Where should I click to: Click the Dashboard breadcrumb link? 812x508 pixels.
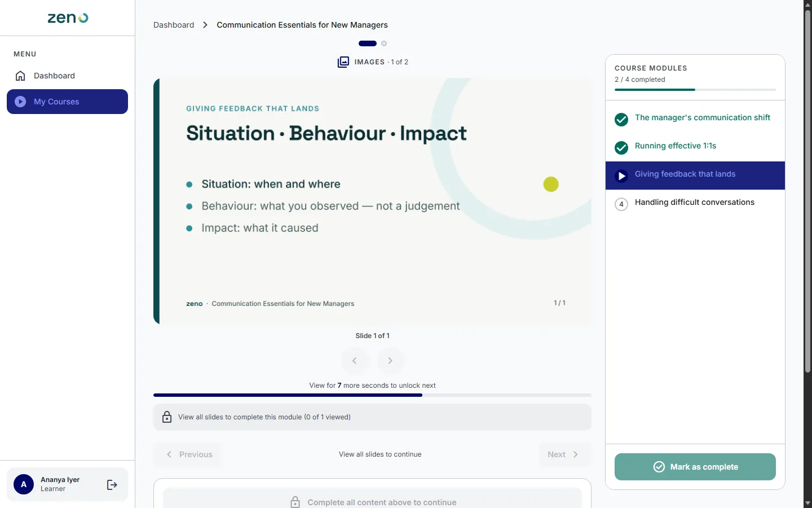174,25
